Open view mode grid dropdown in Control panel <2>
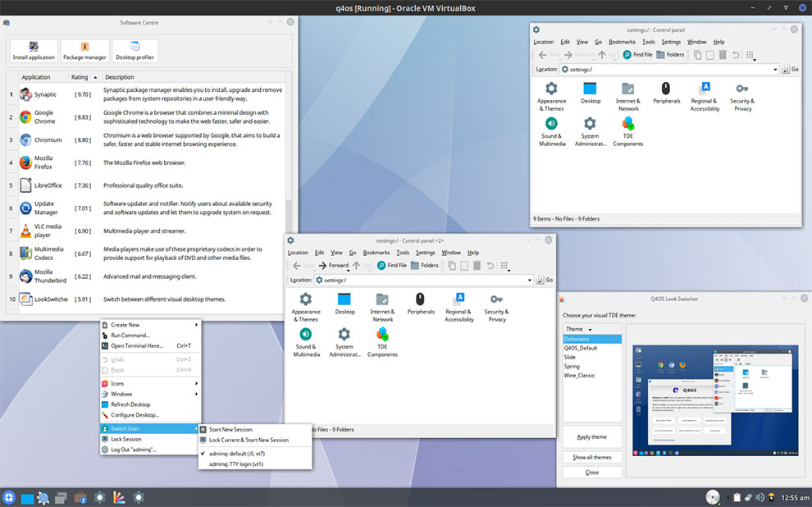This screenshot has height=507, width=812. click(x=505, y=266)
